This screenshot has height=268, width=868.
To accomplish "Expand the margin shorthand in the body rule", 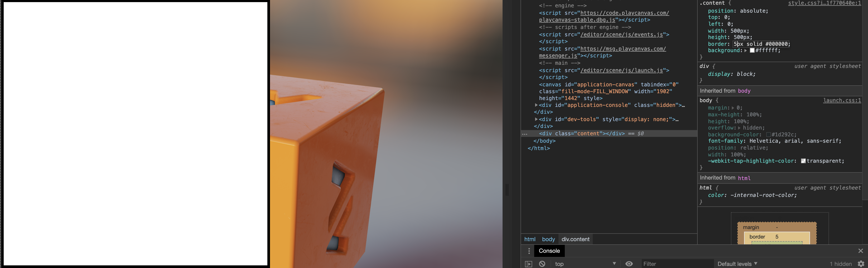I will (x=732, y=108).
